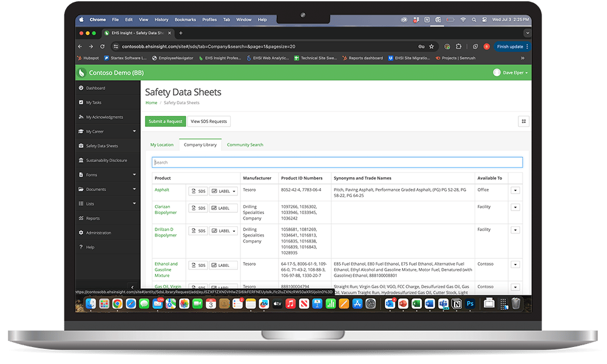Open row actions dropdown for Clarizan Biopolymer
This screenshot has width=607, height=364.
515,207
